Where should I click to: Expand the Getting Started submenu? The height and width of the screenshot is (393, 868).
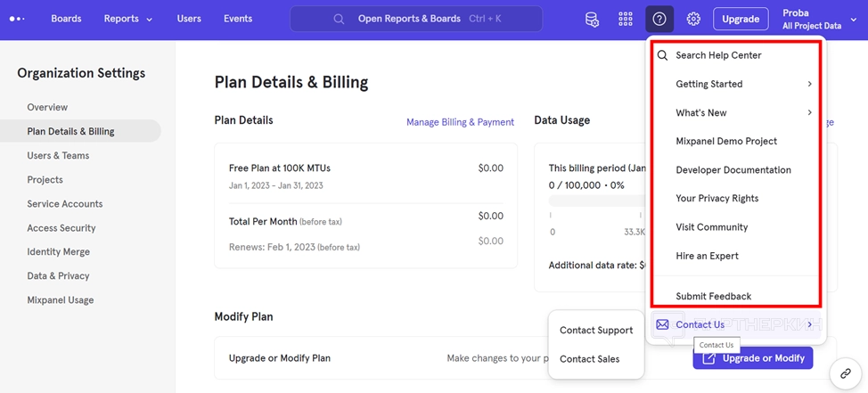coord(743,84)
